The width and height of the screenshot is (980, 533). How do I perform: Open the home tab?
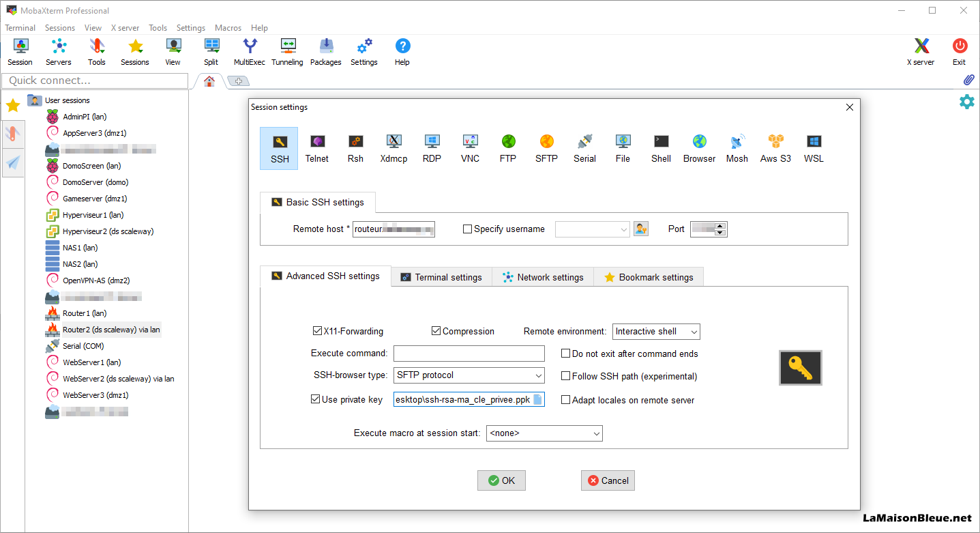click(209, 81)
